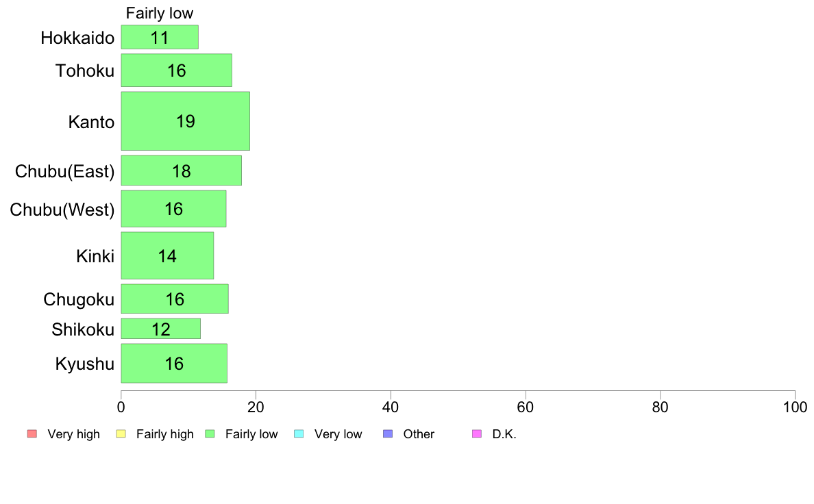The height and width of the screenshot is (504, 814).
Task: Click the Kanto row label
Action: (x=91, y=123)
